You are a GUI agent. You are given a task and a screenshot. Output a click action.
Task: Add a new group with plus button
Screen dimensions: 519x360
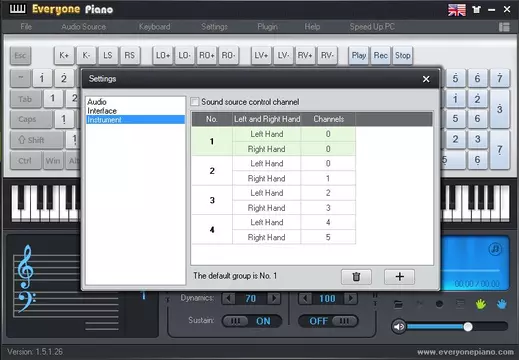399,277
